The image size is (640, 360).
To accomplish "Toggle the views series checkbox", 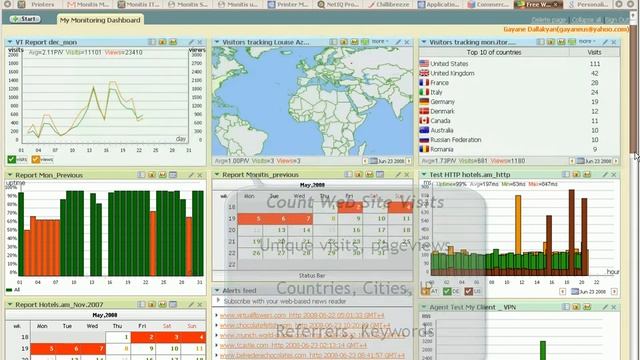I will click(36, 159).
